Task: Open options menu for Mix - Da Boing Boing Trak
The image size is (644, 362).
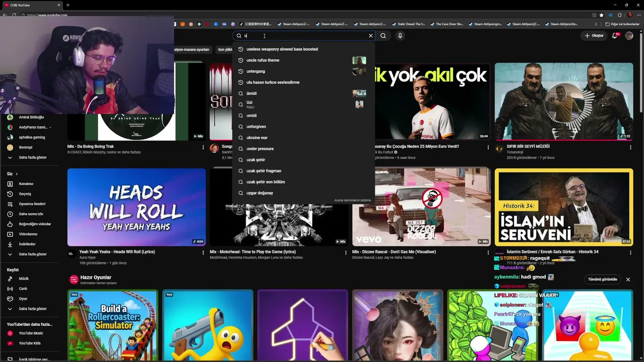Action: click(203, 147)
